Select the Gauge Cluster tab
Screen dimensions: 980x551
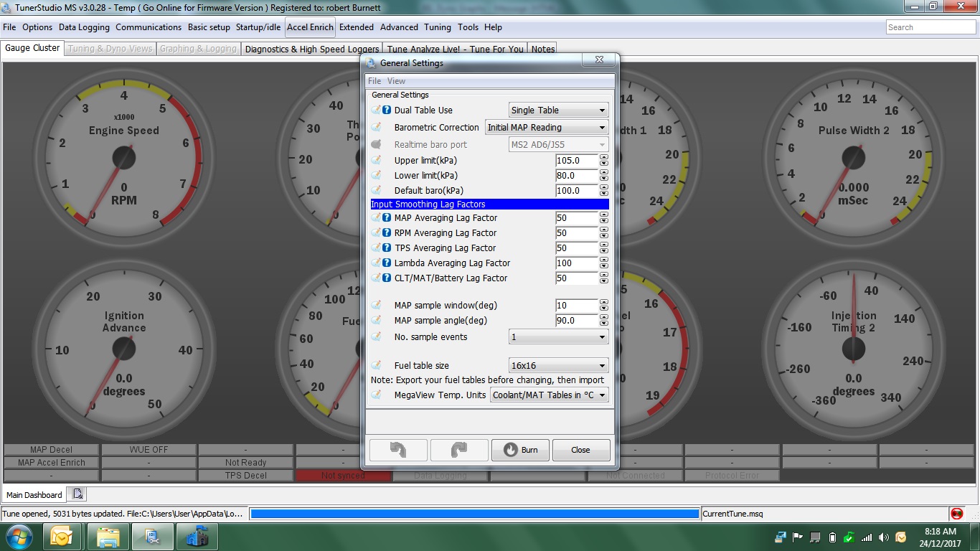click(x=32, y=48)
